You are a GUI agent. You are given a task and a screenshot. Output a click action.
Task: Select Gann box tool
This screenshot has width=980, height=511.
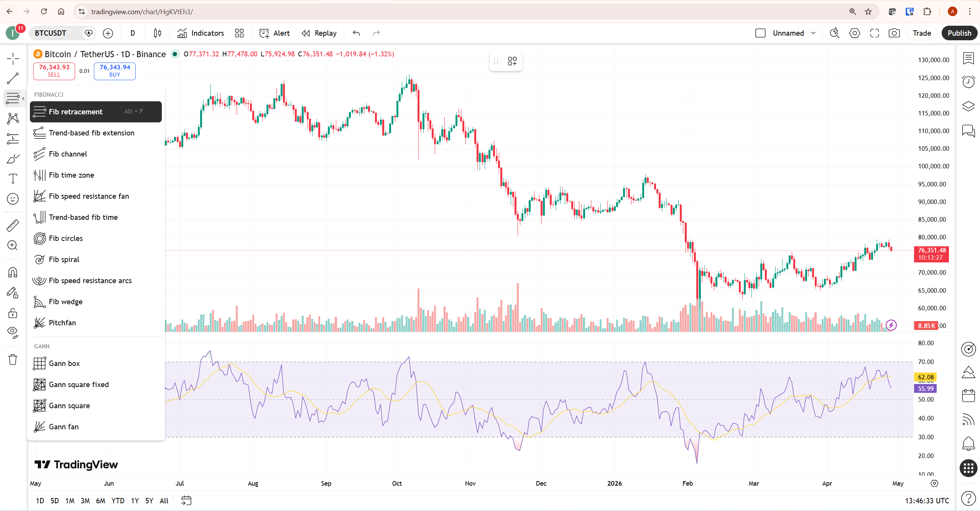pyautogui.click(x=96, y=363)
